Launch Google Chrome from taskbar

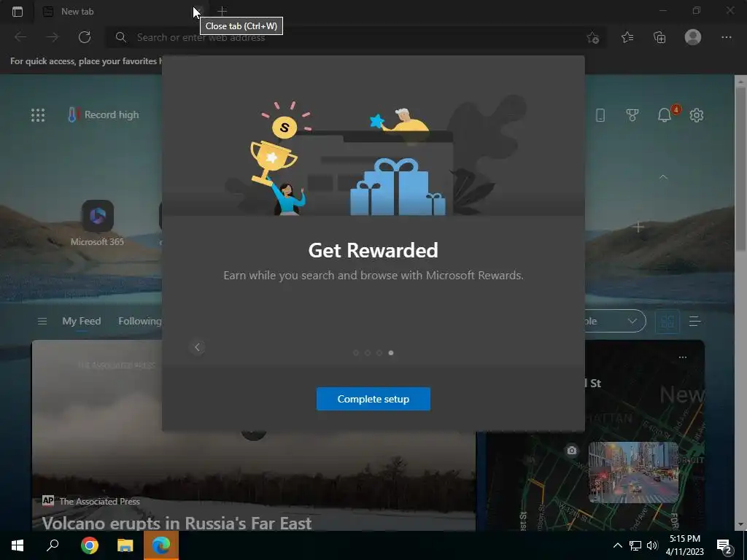90,545
